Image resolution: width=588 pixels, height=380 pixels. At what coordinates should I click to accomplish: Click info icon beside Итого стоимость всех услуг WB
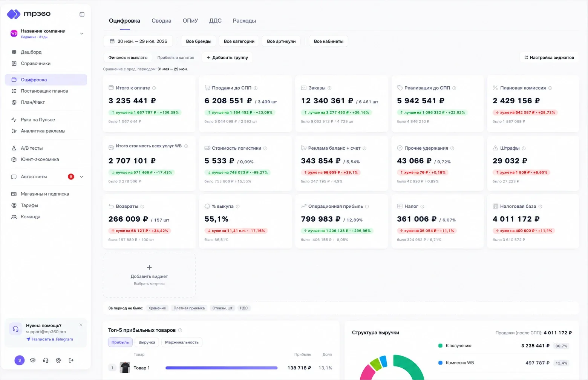coord(186,146)
